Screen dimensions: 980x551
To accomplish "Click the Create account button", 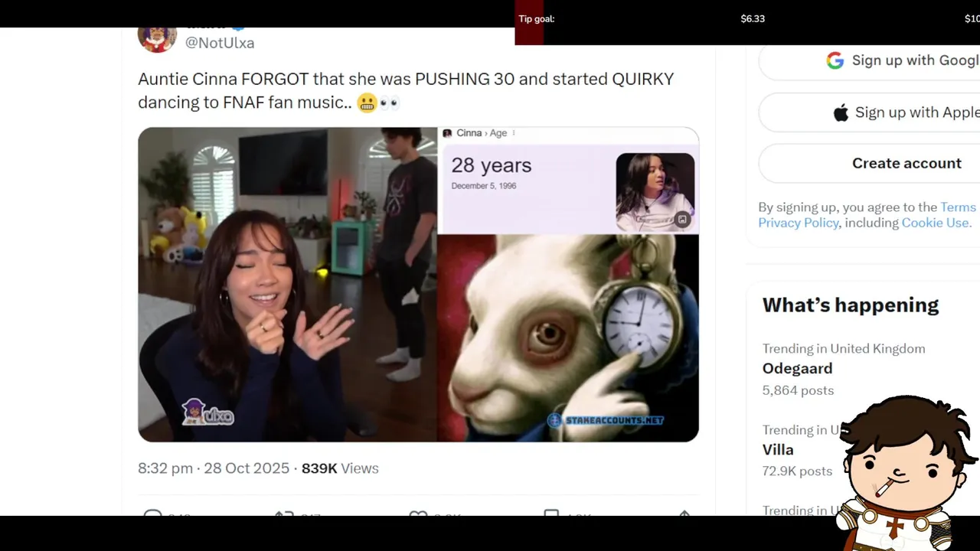I will (869, 163).
